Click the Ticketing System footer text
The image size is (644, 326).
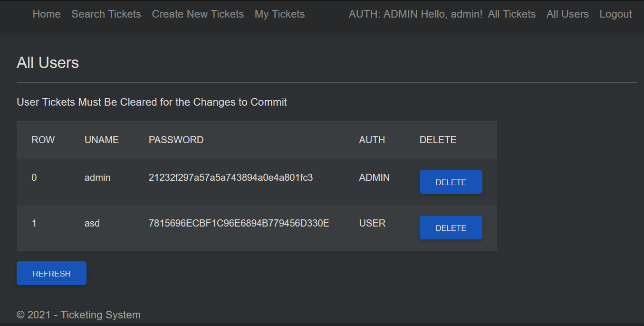click(x=78, y=315)
